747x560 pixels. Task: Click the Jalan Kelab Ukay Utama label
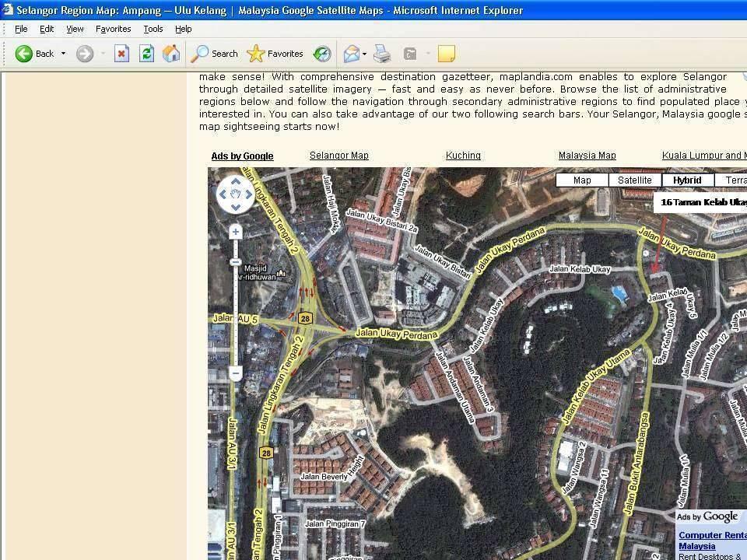595,385
